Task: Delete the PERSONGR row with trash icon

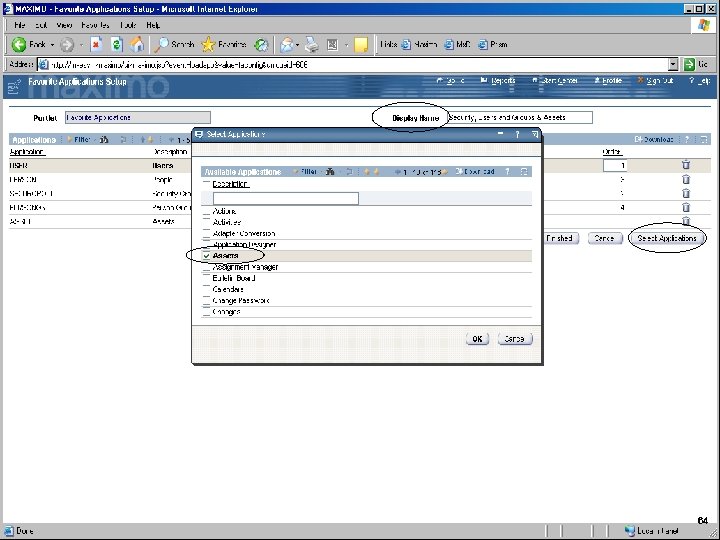Action: (x=686, y=207)
